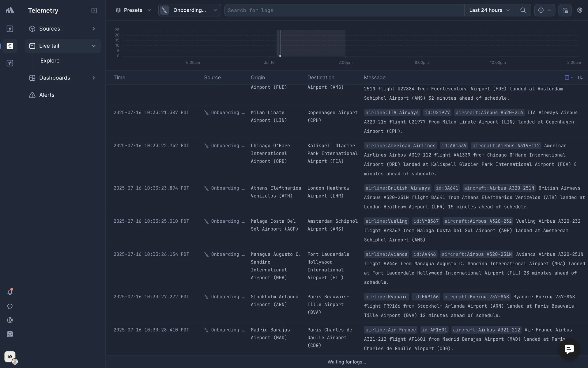Image resolution: width=588 pixels, height=368 pixels.
Task: Expand the Last 24 hours range
Action: pos(489,10)
